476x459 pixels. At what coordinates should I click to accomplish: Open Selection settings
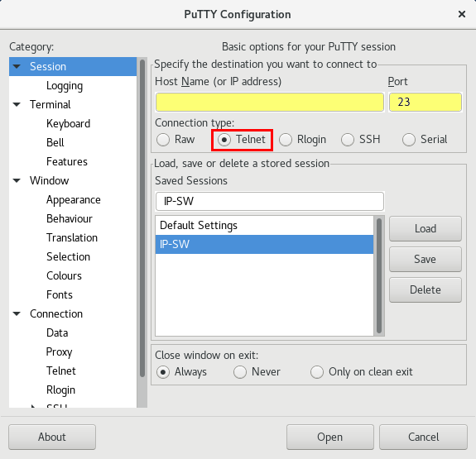click(69, 257)
